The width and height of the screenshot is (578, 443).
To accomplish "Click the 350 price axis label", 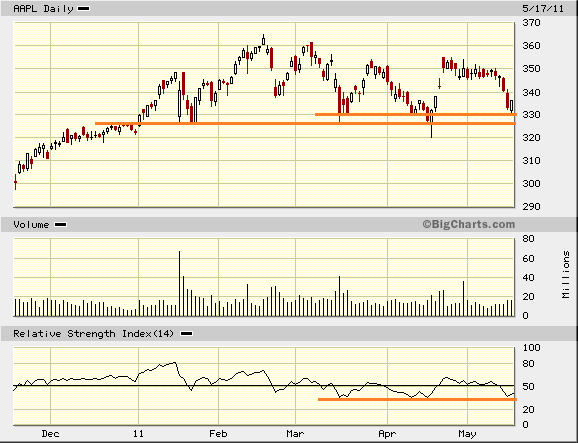I will tap(531, 69).
